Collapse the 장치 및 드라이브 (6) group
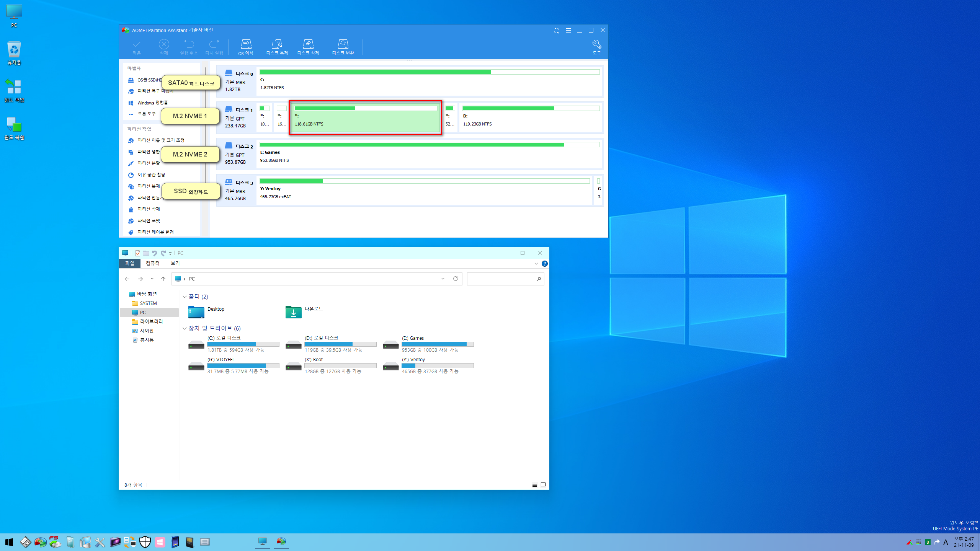Viewport: 980px width, 551px height. click(x=185, y=329)
